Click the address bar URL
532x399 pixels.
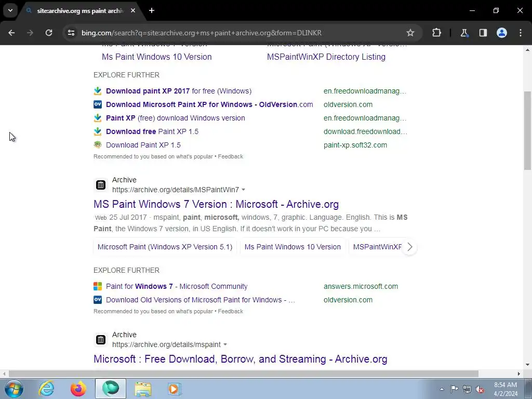[x=201, y=33]
